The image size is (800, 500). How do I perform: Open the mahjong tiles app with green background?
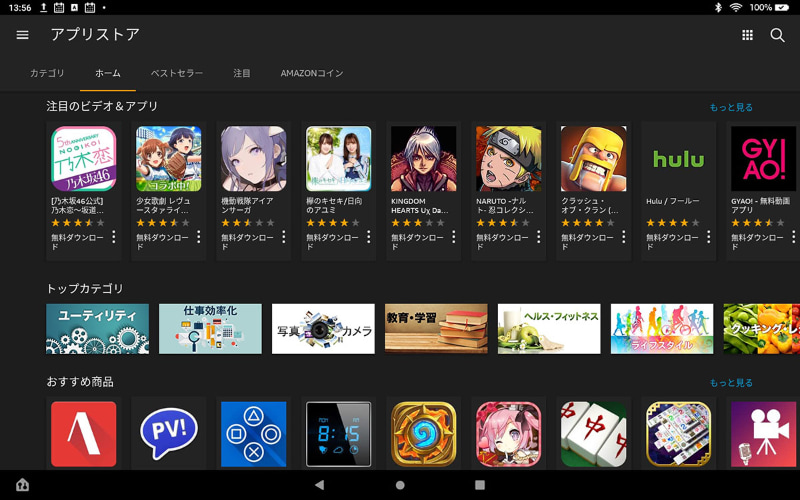[594, 434]
